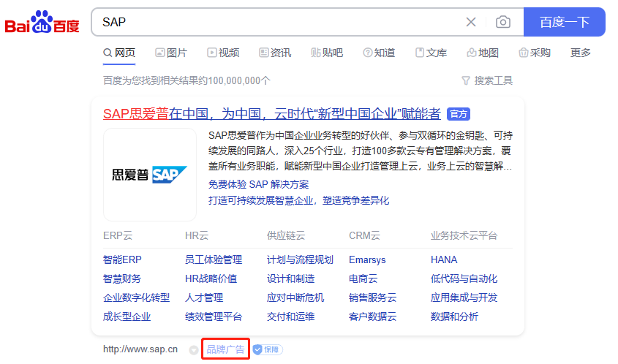Go to the 文库 tab

point(431,53)
